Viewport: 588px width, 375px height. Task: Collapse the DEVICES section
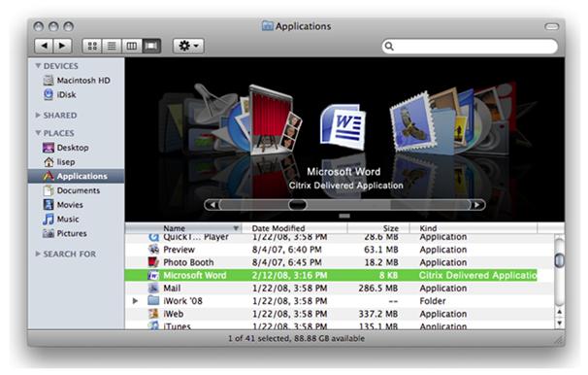[38, 66]
